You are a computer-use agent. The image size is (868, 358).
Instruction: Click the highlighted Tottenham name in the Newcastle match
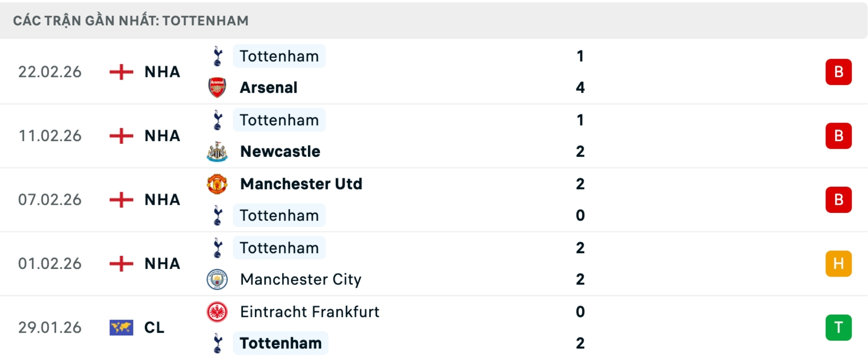coord(279,120)
